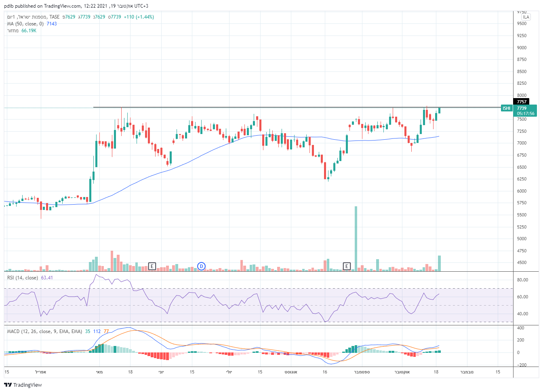Click the tallest volume bar in September
This screenshot has width=543, height=392.
coord(356,239)
